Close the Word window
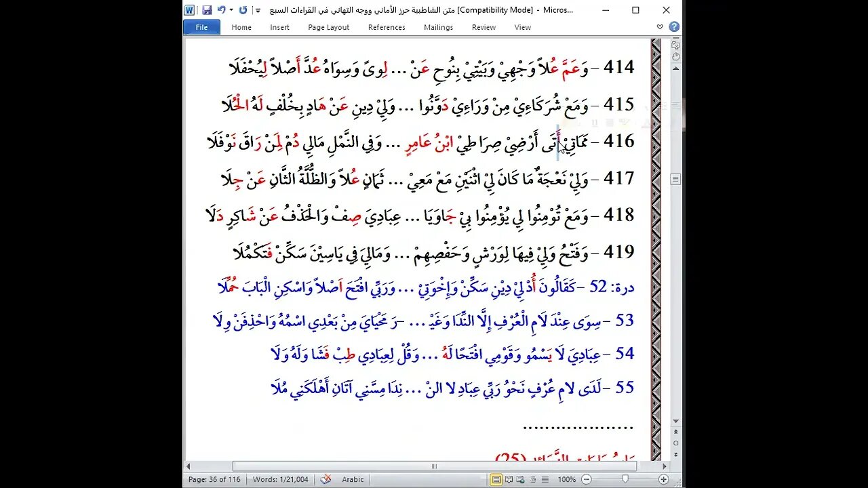The image size is (868, 488). [x=666, y=10]
